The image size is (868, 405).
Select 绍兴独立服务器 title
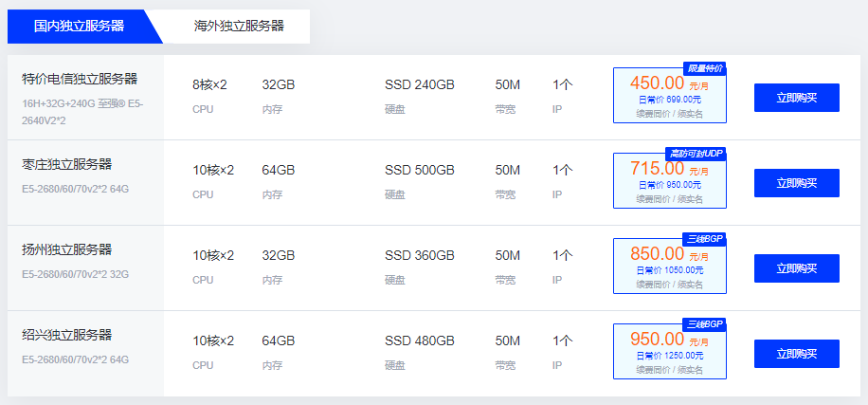67,335
